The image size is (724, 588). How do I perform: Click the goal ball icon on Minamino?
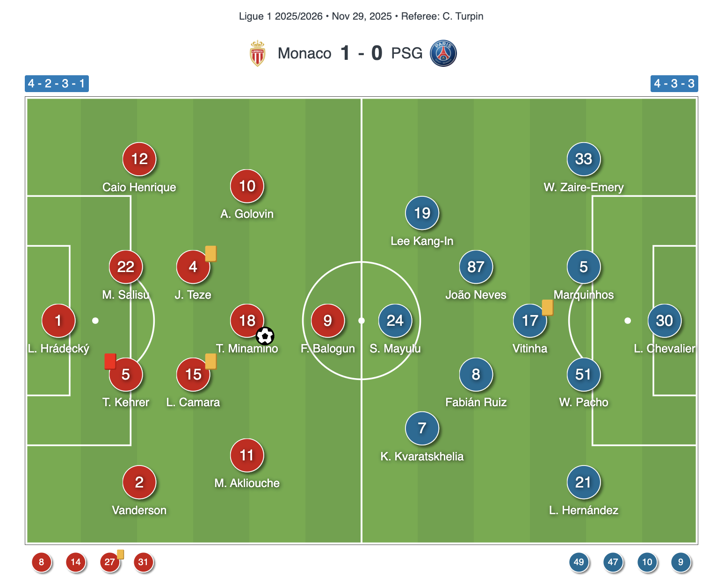265,336
